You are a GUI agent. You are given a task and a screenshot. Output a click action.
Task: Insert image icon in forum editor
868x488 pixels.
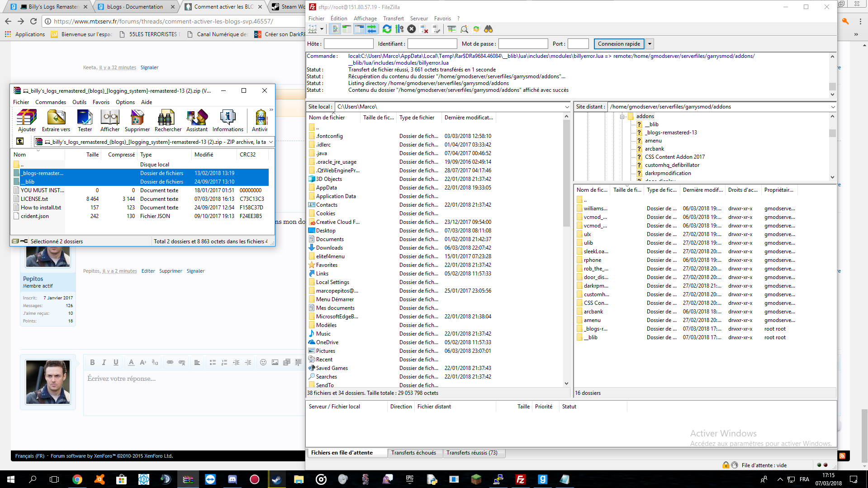tap(275, 362)
